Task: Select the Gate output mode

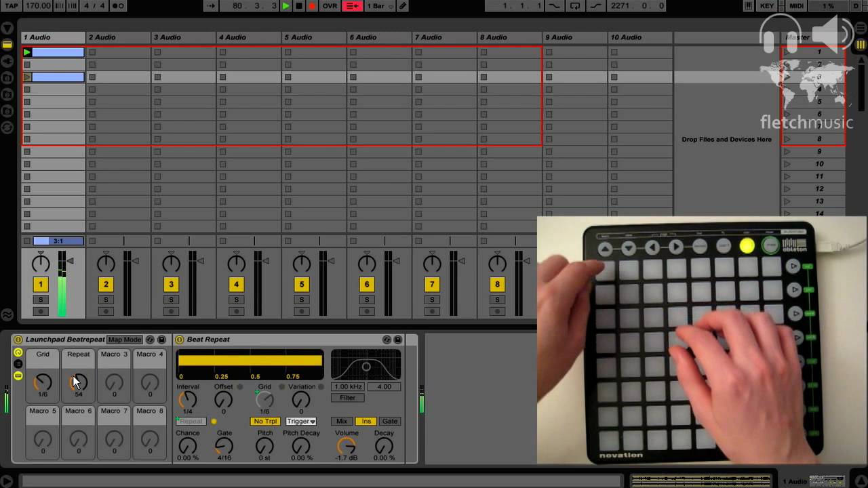Action: pos(390,422)
